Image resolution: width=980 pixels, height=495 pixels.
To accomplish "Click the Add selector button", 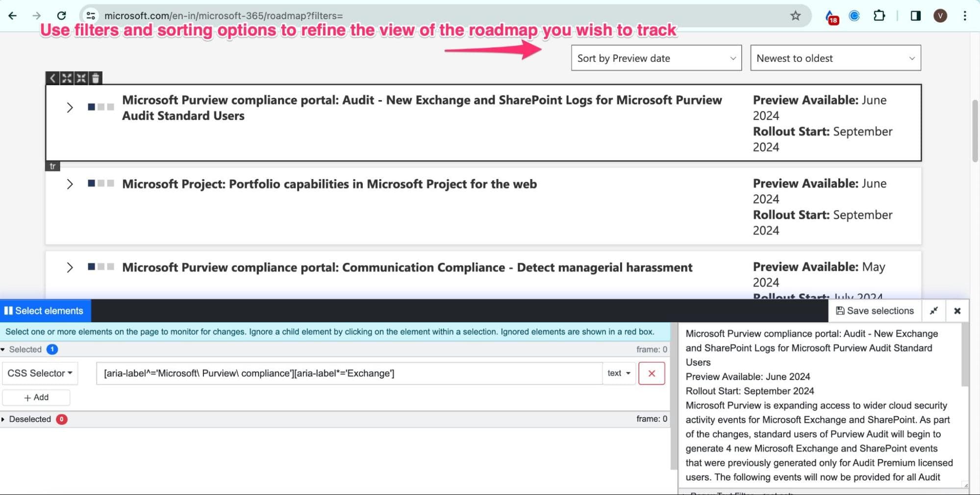I will click(x=36, y=397).
